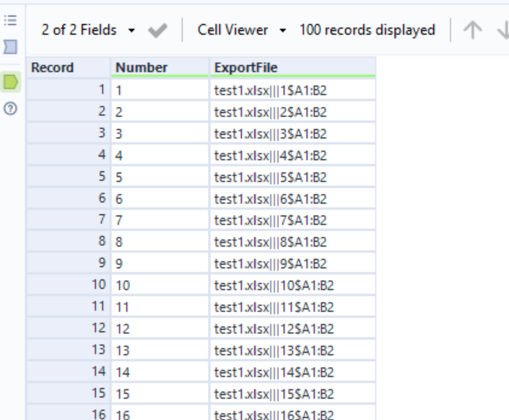Image resolution: width=509 pixels, height=420 pixels.
Task: Click the ExportFile column header
Action: tap(292, 68)
